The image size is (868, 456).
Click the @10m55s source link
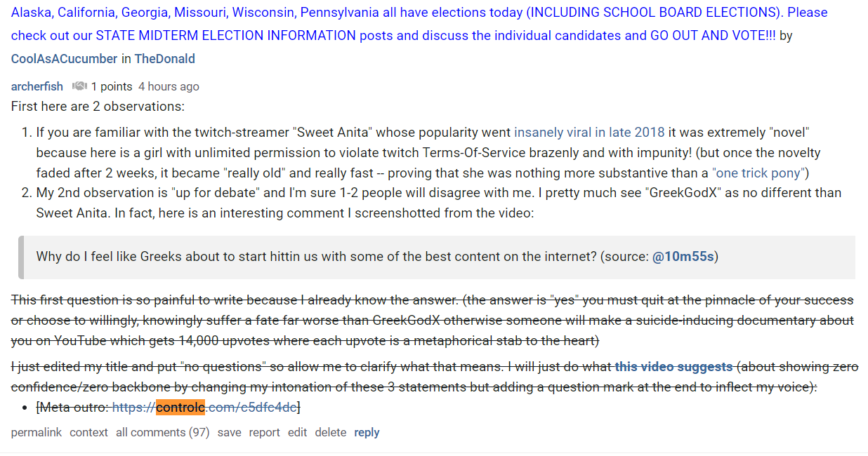[x=683, y=257]
